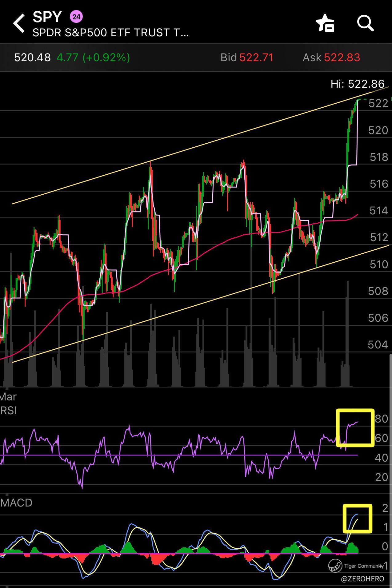Toggle the watchlist star icon
This screenshot has height=588, width=392.
(x=325, y=23)
